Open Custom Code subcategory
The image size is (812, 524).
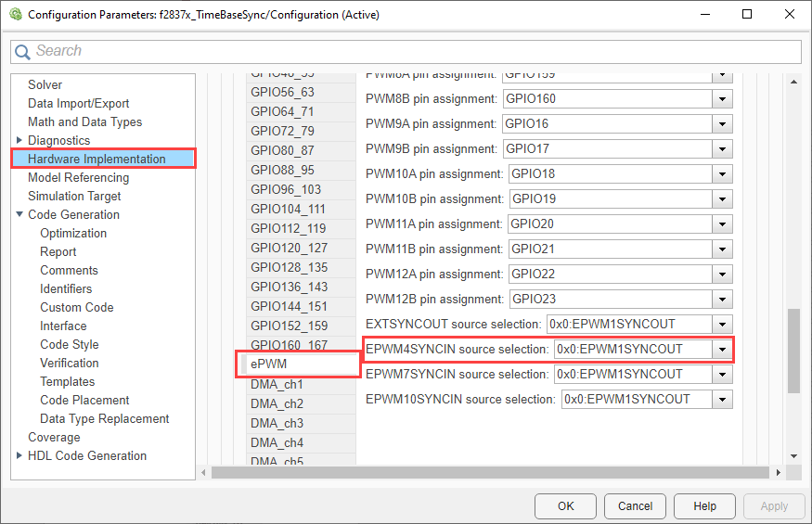tap(77, 307)
